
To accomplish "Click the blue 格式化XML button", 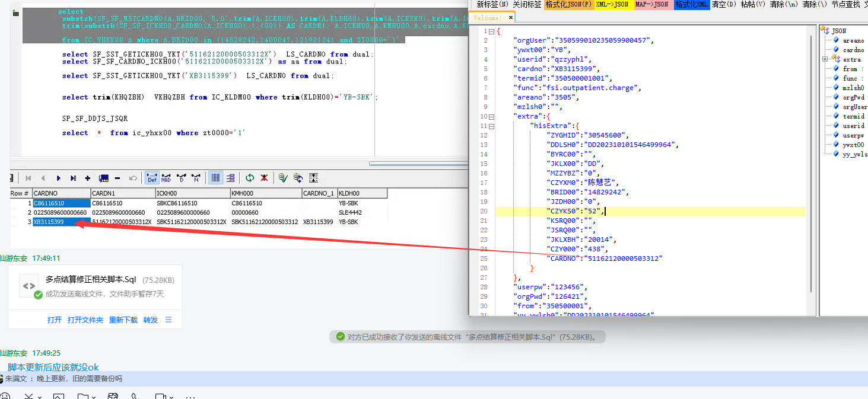I will [692, 4].
